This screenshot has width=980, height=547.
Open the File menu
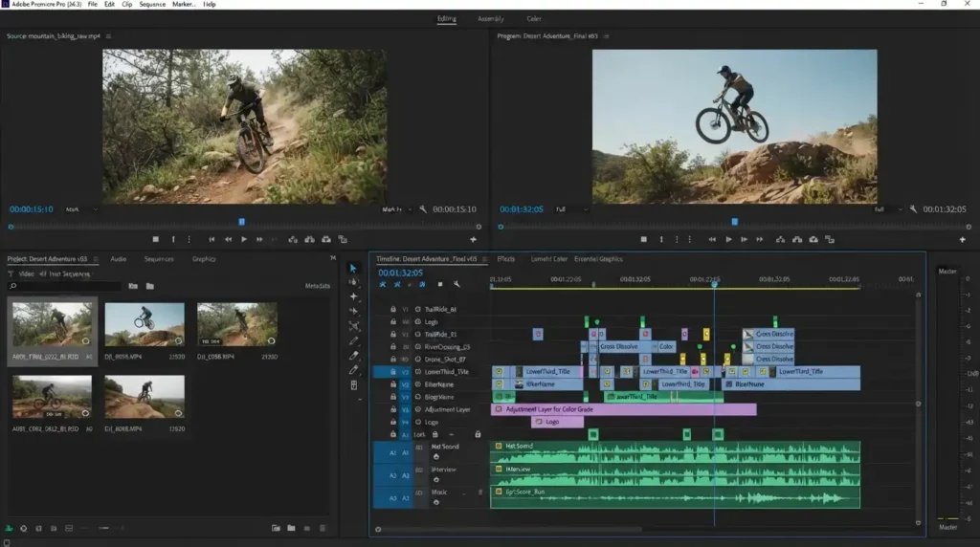pyautogui.click(x=93, y=4)
